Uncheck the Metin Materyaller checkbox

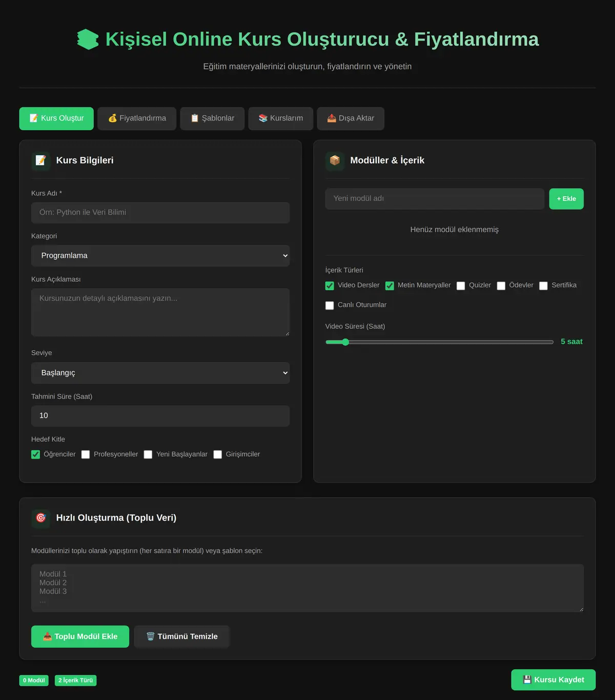pos(389,285)
